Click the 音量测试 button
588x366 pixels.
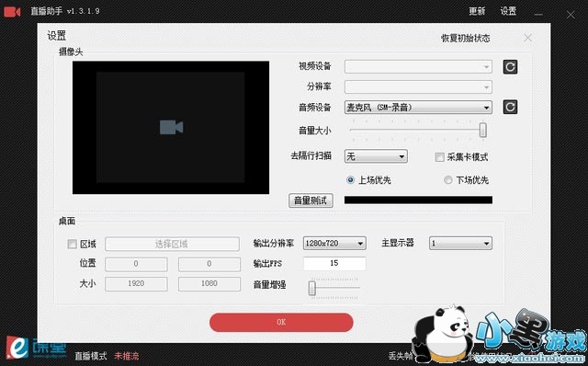(x=311, y=200)
